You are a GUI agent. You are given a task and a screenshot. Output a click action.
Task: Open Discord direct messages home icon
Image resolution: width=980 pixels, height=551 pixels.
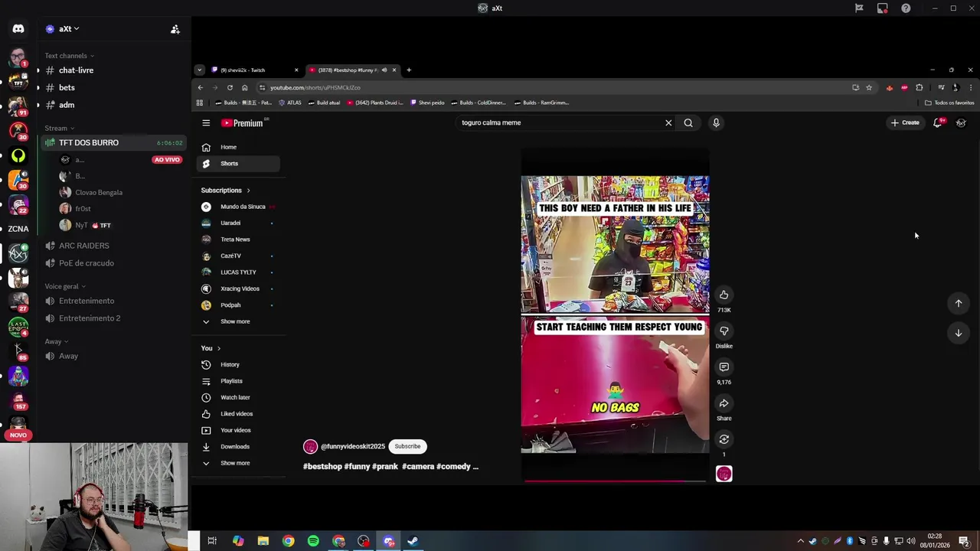pyautogui.click(x=18, y=29)
